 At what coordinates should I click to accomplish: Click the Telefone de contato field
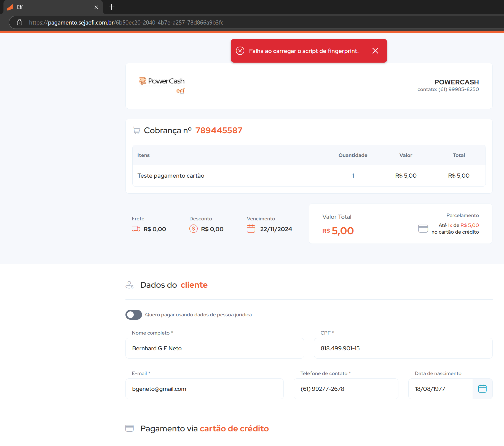click(346, 389)
